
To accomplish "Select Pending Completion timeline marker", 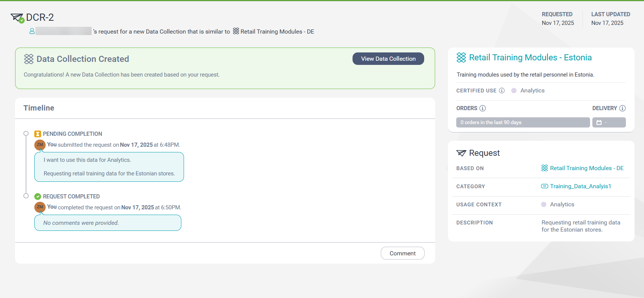I will (26, 134).
